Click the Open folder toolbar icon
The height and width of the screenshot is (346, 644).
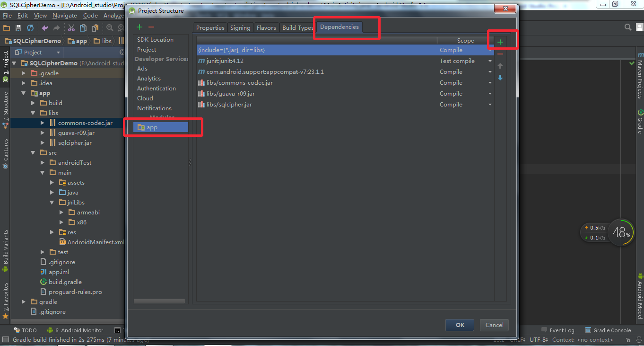[x=6, y=28]
